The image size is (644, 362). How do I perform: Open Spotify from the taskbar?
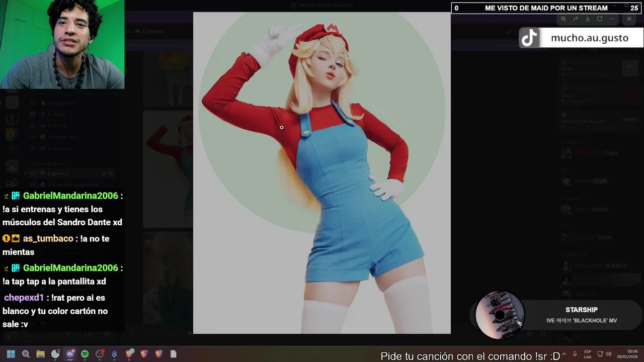(x=85, y=354)
